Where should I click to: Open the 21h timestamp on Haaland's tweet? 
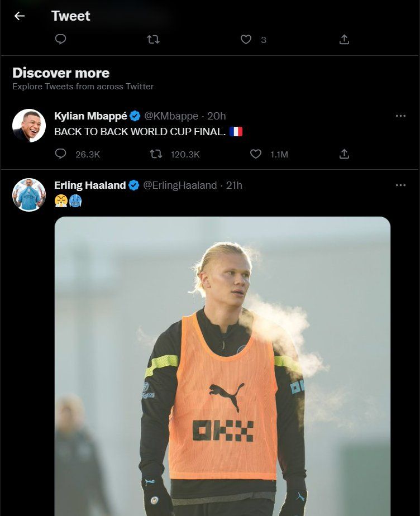click(x=235, y=185)
